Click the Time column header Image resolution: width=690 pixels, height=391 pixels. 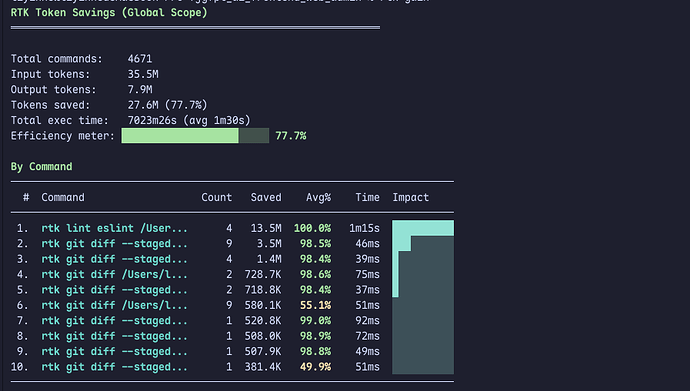point(367,197)
